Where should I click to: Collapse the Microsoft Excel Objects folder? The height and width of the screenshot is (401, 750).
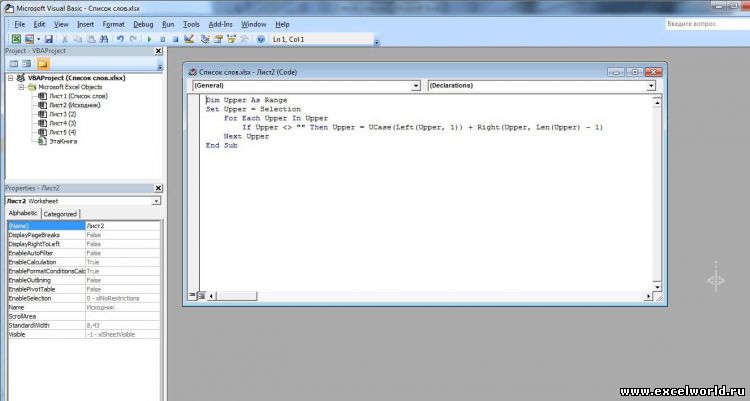[x=21, y=87]
